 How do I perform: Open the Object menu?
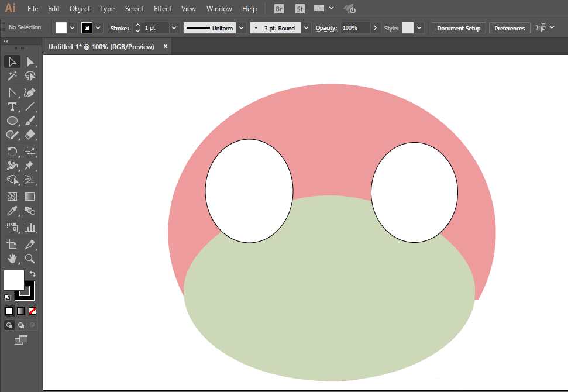click(x=80, y=9)
